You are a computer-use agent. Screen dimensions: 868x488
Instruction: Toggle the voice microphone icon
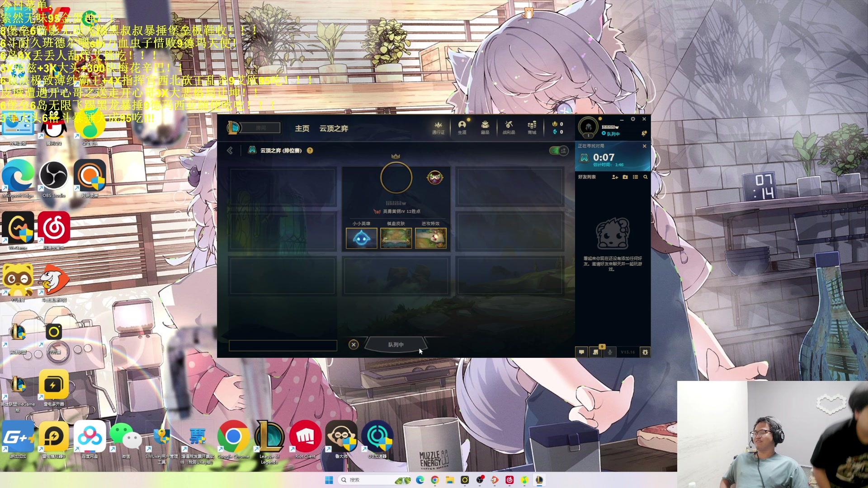click(x=610, y=352)
